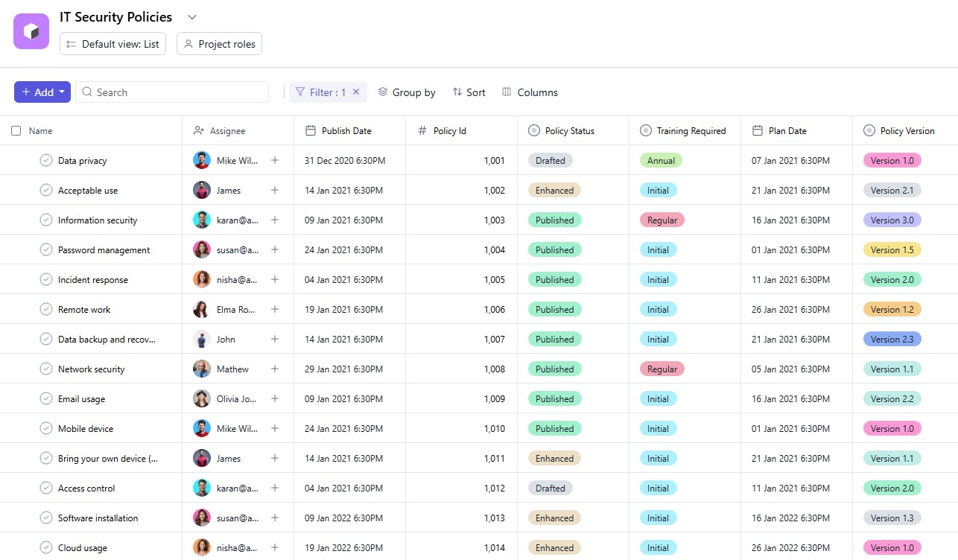Click the purple IT Security Policies project icon
The image size is (958, 560).
[31, 31]
